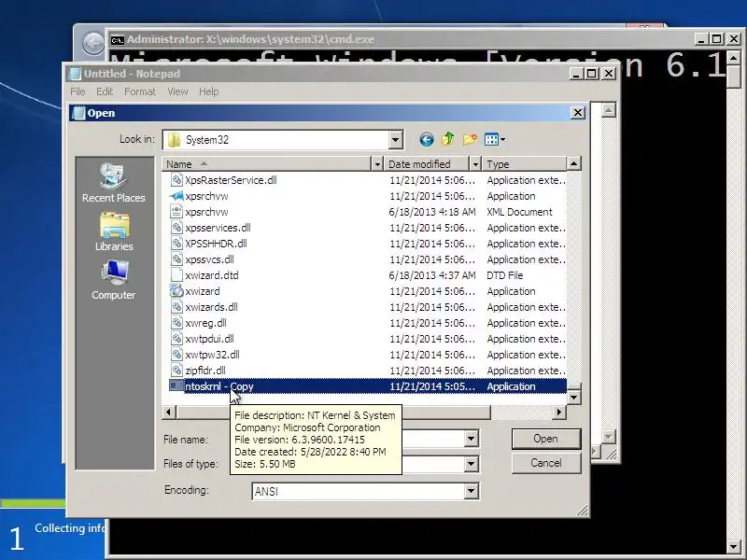Select the xpsrchvw Application file icon
This screenshot has height=560, width=747.
[176, 196]
